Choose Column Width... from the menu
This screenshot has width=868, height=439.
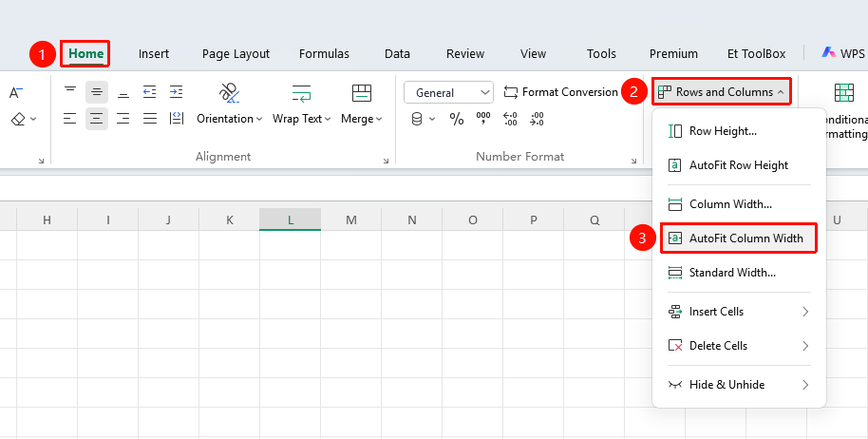point(739,204)
